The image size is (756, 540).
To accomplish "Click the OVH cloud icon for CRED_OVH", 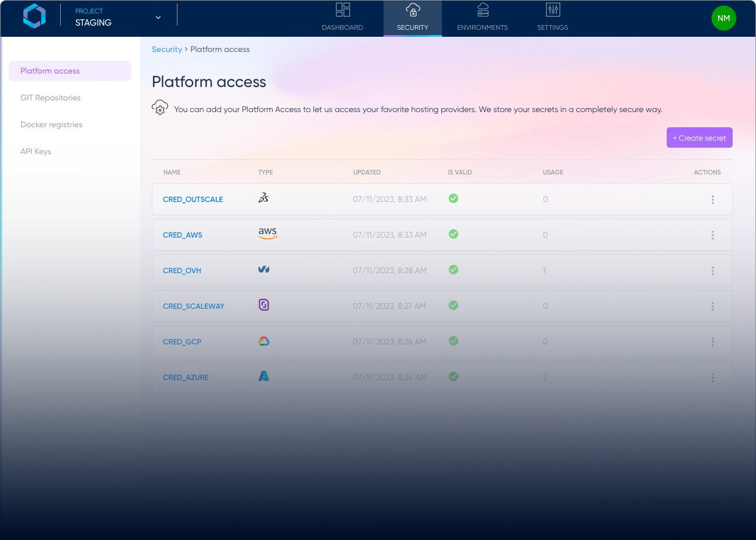I will [263, 269].
